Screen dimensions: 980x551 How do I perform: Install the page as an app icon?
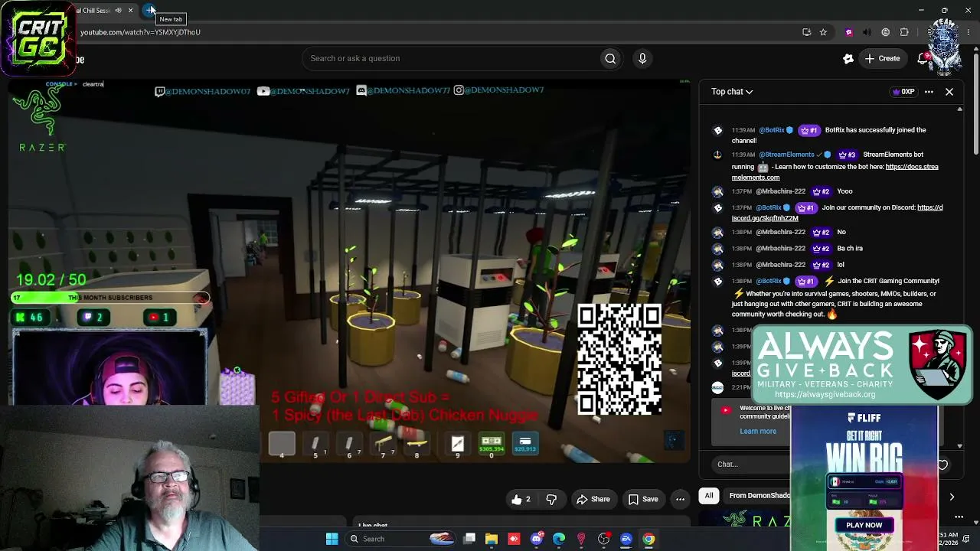[x=806, y=32]
